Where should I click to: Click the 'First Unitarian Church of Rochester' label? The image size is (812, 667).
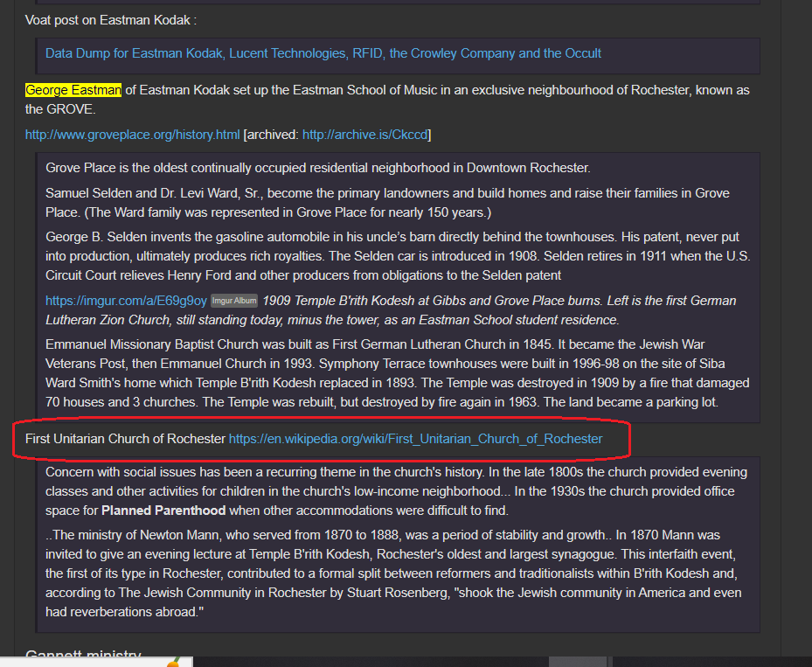tap(125, 439)
